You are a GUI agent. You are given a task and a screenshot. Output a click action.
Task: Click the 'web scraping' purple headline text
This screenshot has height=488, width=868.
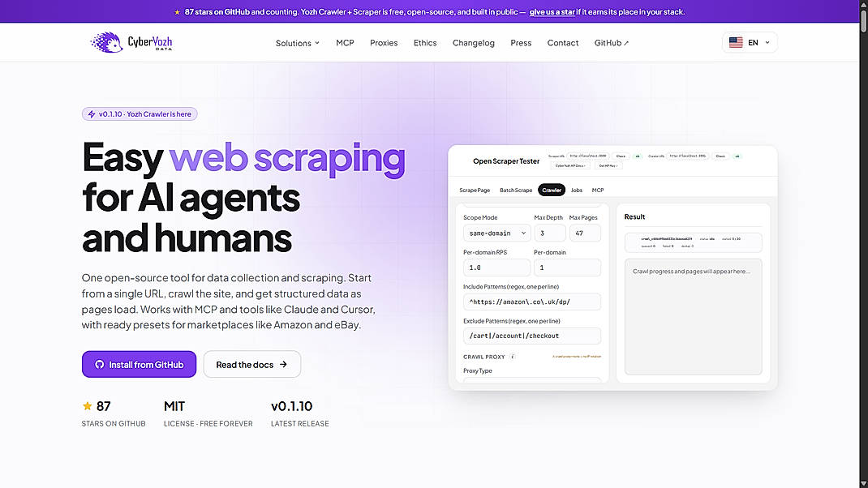click(286, 159)
